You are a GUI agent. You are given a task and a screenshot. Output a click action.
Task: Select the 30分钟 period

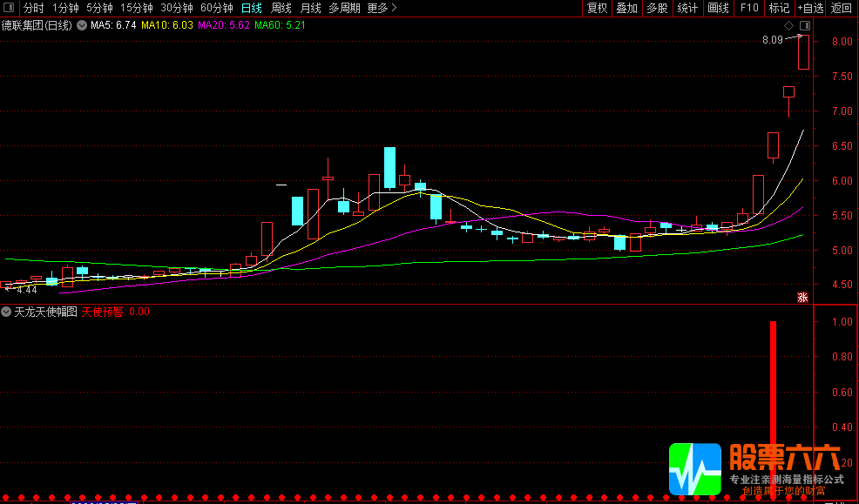click(177, 8)
